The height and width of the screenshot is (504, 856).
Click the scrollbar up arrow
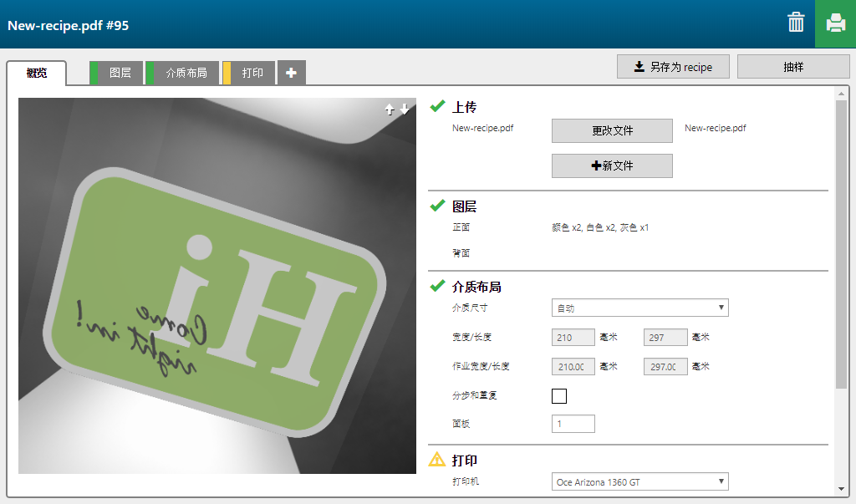pos(841,94)
